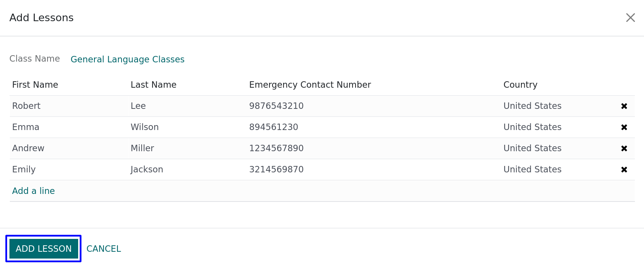This screenshot has height=268, width=644.
Task: Add a line to the table
Action: tap(34, 191)
